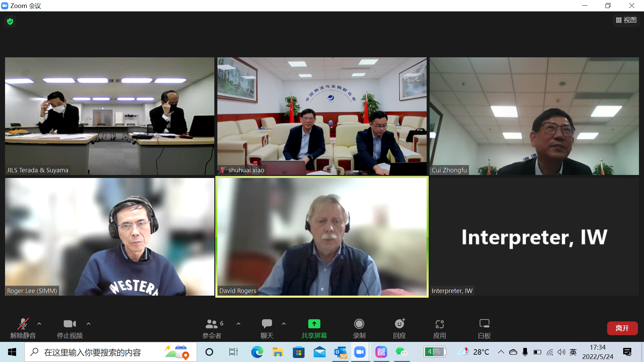The width and height of the screenshot is (644, 362).
Task: Open the participants list icon
Action: pyautogui.click(x=212, y=324)
